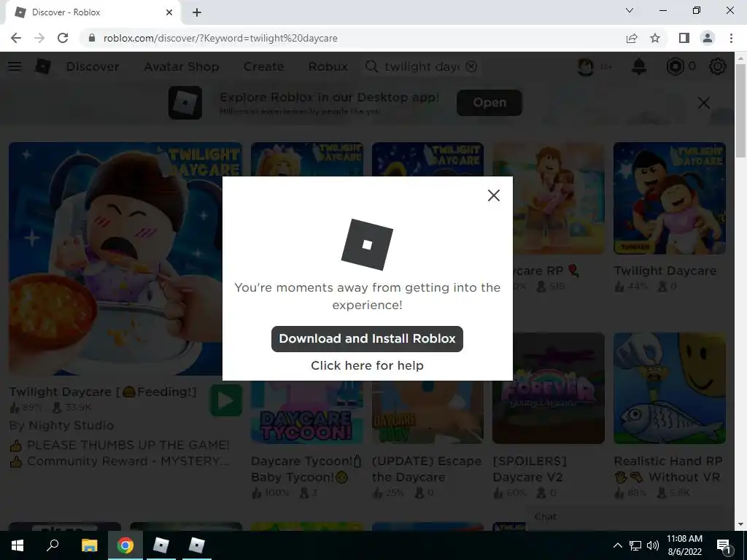The height and width of the screenshot is (560, 747).
Task: Click Open on the Desktop app banner
Action: point(489,102)
